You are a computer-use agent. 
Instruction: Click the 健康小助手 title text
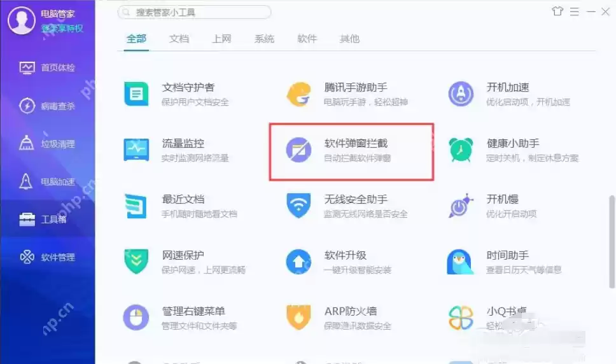click(513, 143)
